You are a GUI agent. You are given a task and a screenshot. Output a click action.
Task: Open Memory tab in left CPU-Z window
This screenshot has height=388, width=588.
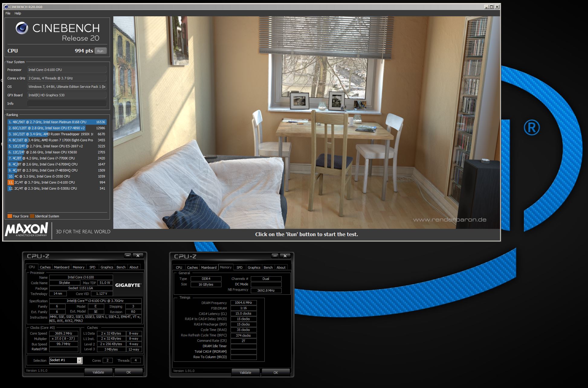(x=79, y=267)
